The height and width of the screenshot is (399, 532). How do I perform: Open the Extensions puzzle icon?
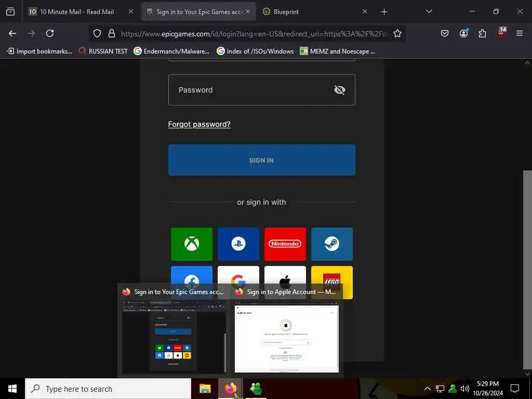(482, 33)
